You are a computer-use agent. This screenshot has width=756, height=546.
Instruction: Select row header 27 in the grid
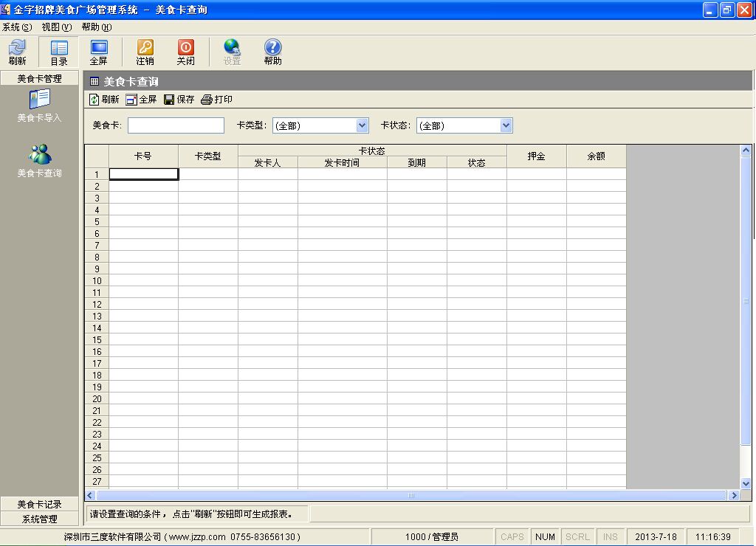(97, 481)
